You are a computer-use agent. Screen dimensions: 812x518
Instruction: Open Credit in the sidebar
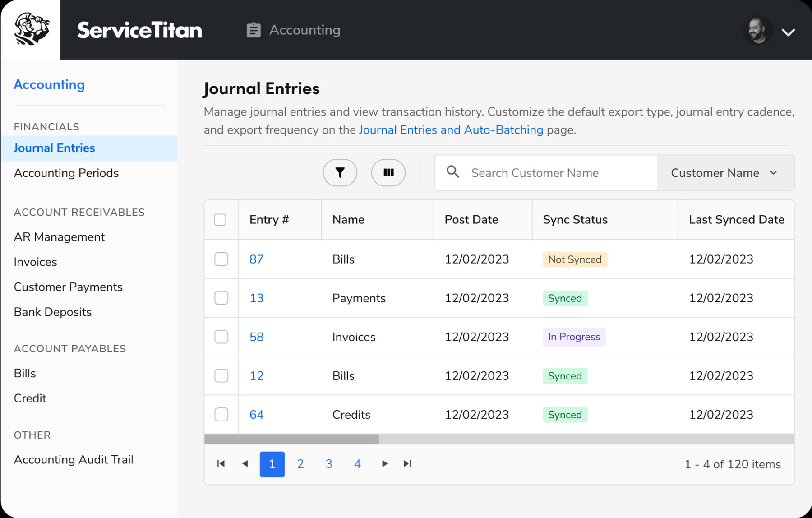click(30, 398)
